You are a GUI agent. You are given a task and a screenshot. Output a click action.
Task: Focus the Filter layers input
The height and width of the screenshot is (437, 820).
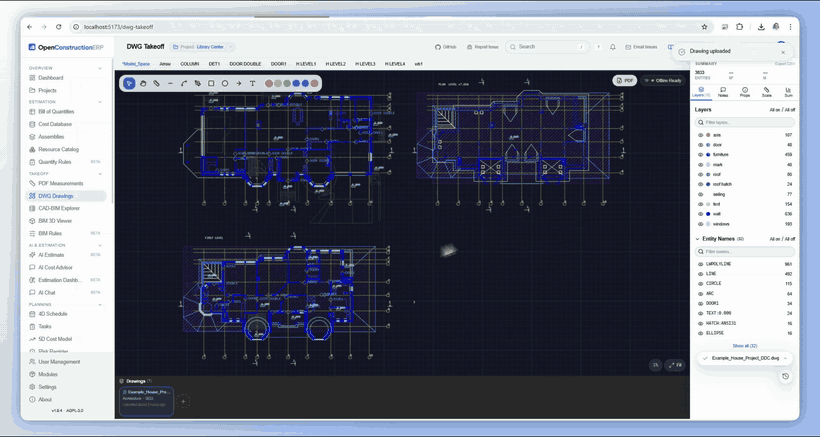pos(745,122)
